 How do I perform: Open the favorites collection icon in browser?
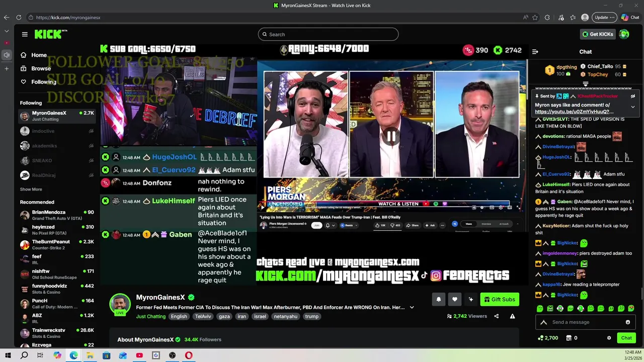(573, 17)
